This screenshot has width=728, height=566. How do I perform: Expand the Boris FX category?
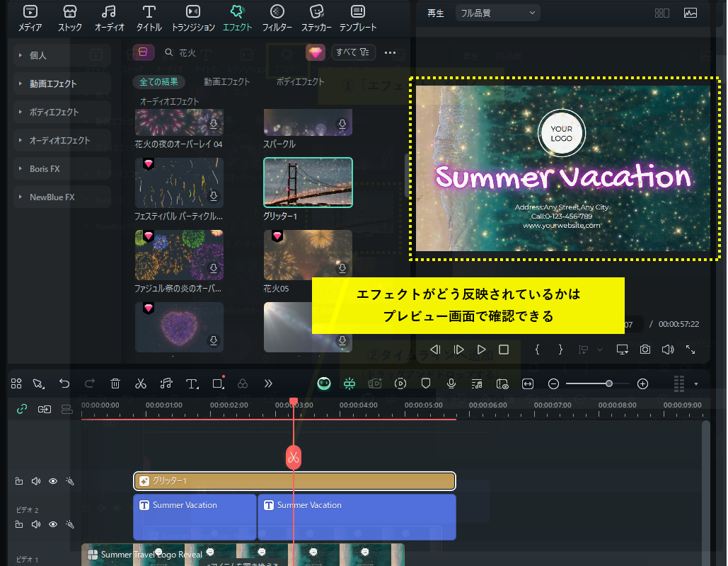coord(62,168)
